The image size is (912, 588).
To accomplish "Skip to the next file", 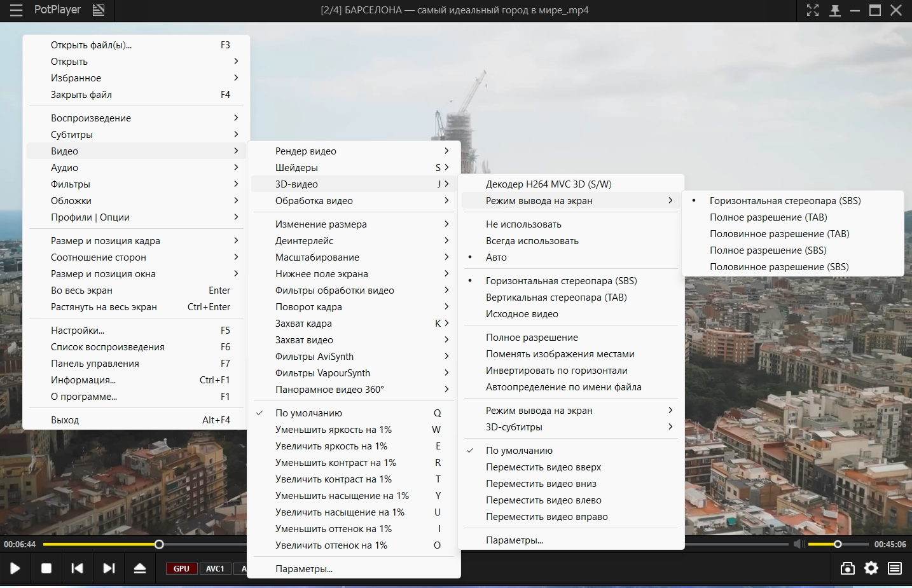I will tap(109, 568).
